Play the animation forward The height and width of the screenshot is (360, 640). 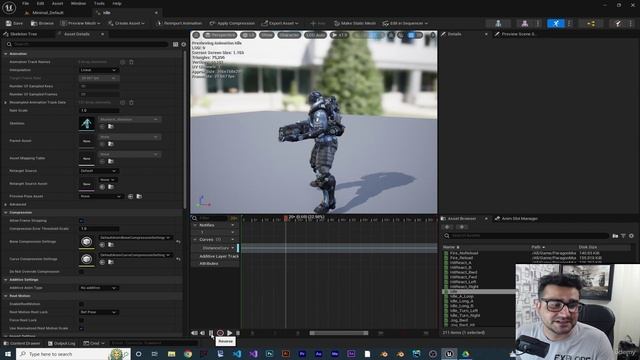point(229,333)
